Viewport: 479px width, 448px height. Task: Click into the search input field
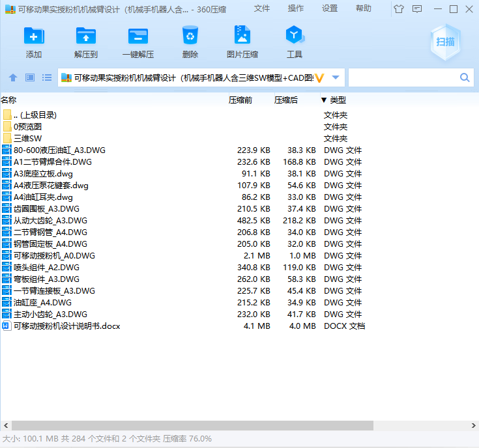click(x=403, y=77)
